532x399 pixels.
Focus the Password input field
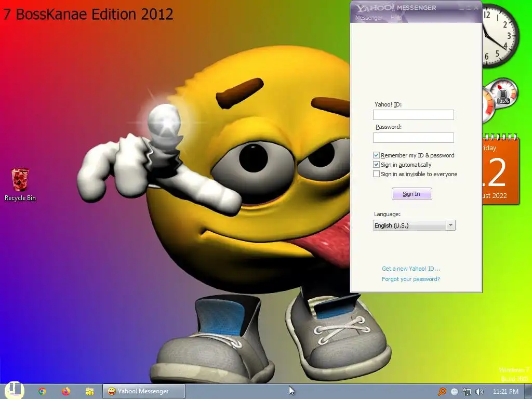(x=413, y=137)
